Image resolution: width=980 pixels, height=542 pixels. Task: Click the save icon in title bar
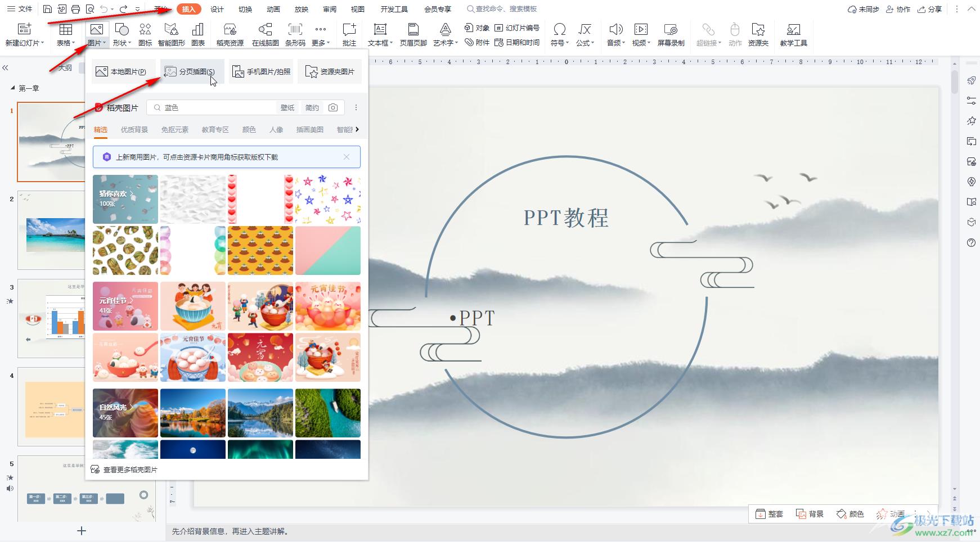(x=47, y=9)
